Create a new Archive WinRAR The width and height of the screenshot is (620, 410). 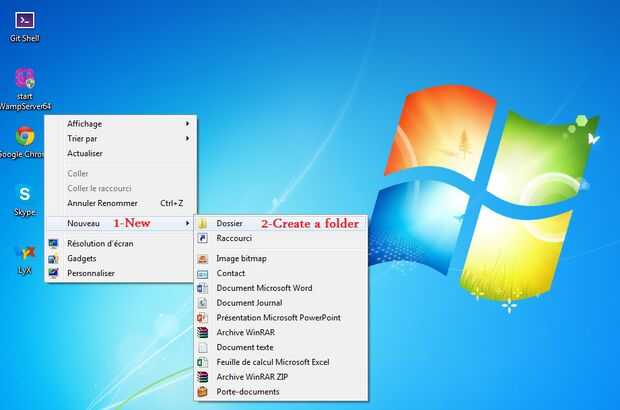point(281,333)
